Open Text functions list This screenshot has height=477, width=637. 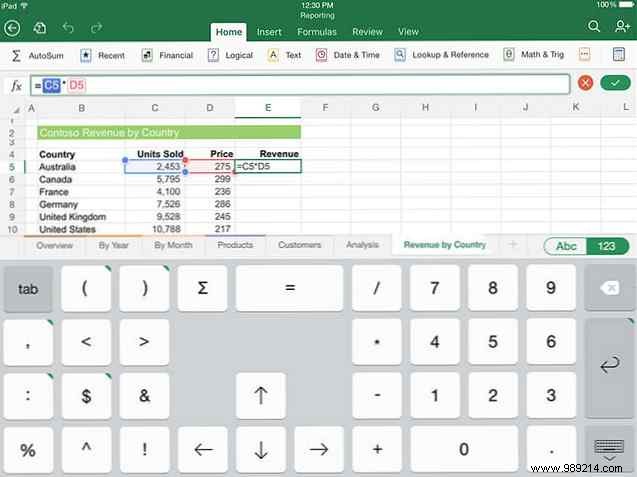[x=284, y=55]
